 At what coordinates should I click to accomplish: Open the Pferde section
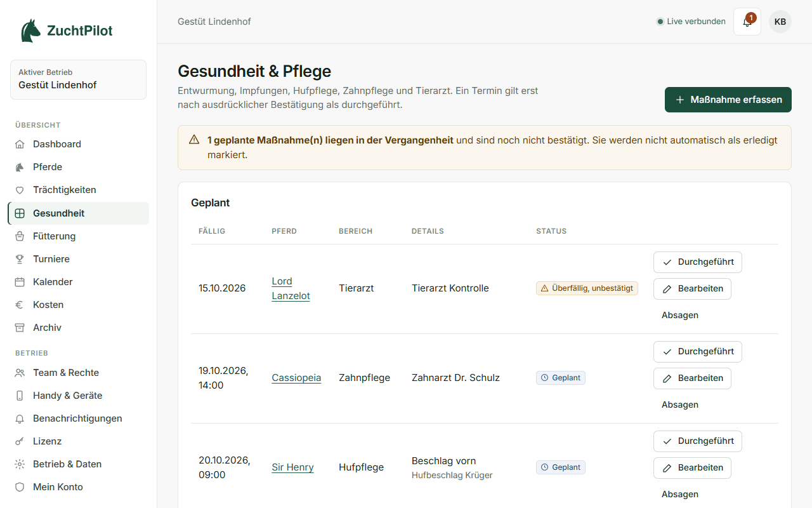point(79,167)
